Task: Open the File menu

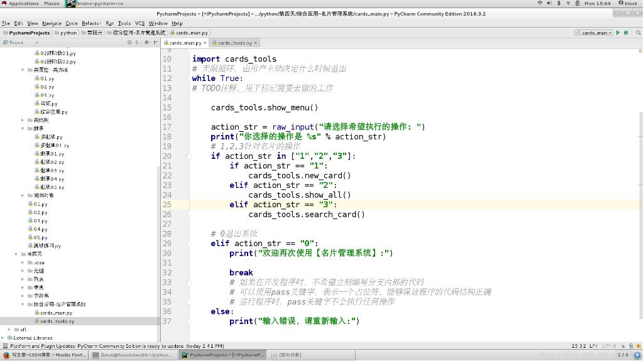Action: click(6, 23)
